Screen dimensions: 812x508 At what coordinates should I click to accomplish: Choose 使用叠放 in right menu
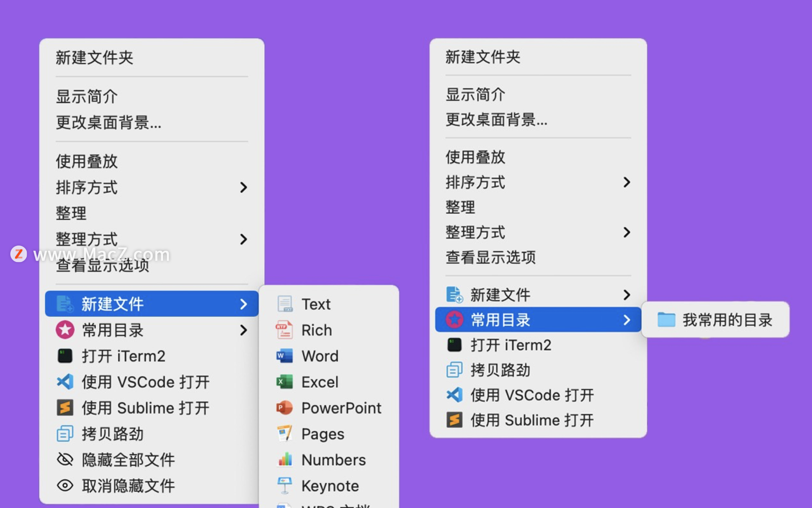[x=476, y=157]
